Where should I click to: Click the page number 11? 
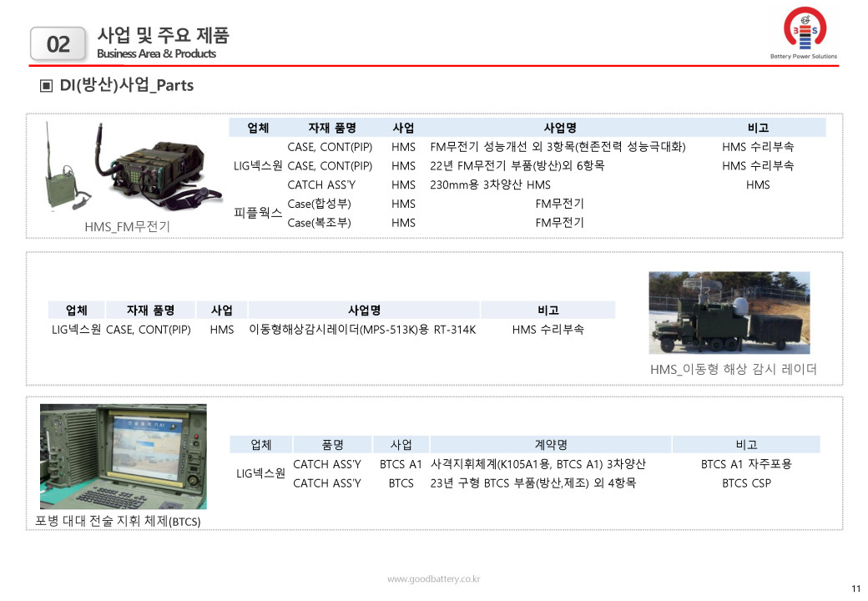855,589
